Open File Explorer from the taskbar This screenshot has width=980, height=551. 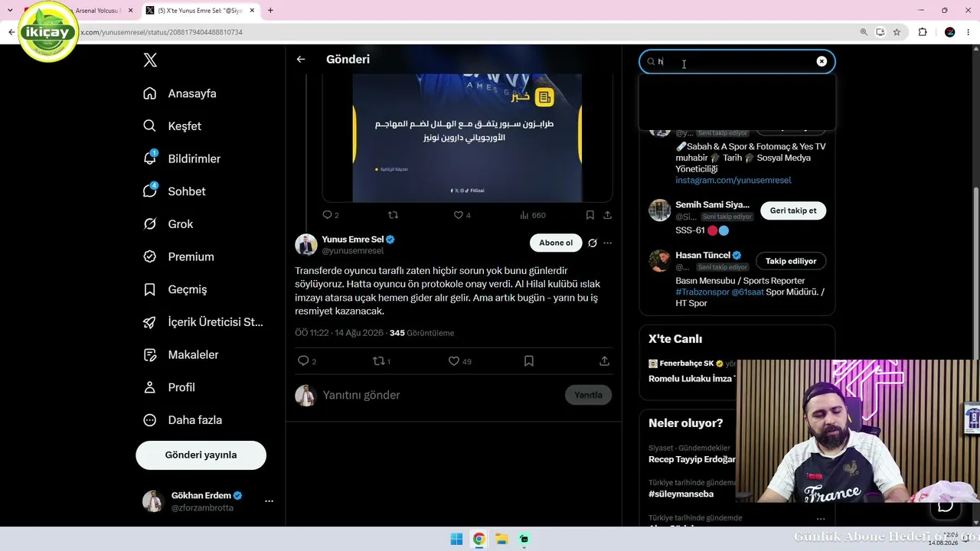(501, 539)
